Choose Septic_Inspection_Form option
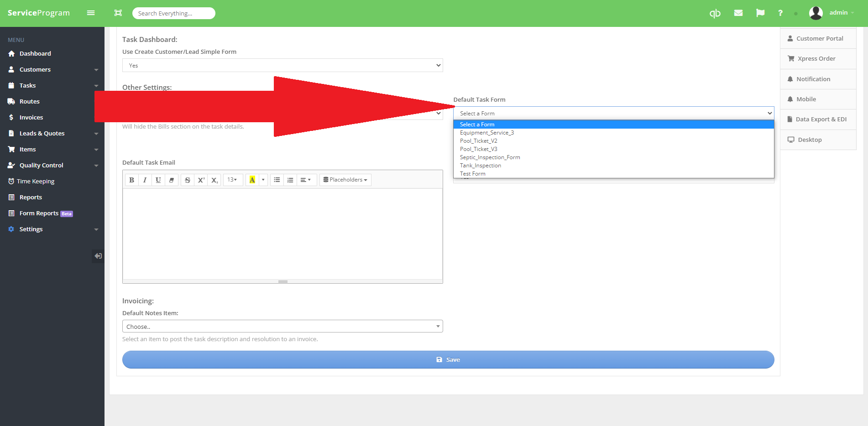The width and height of the screenshot is (868, 426). tap(490, 157)
